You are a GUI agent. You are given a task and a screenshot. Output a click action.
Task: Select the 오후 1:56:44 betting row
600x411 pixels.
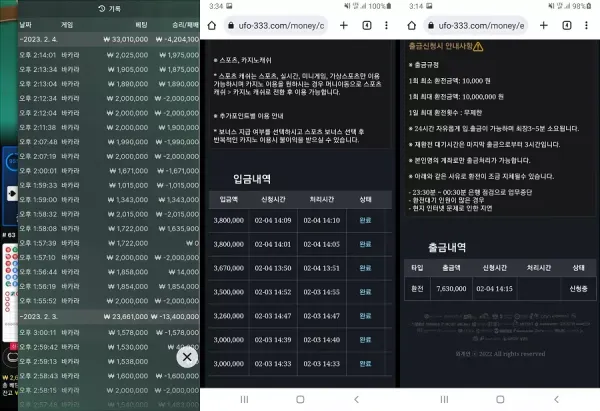pos(109,272)
